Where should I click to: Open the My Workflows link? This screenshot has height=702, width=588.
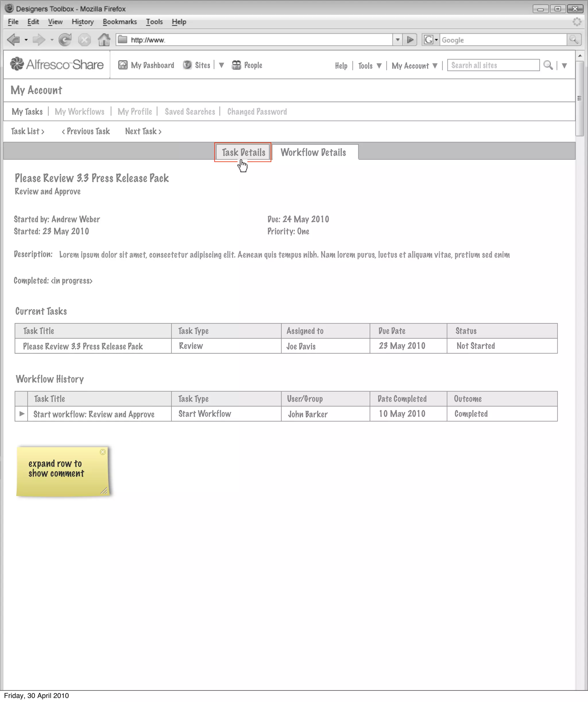(80, 112)
